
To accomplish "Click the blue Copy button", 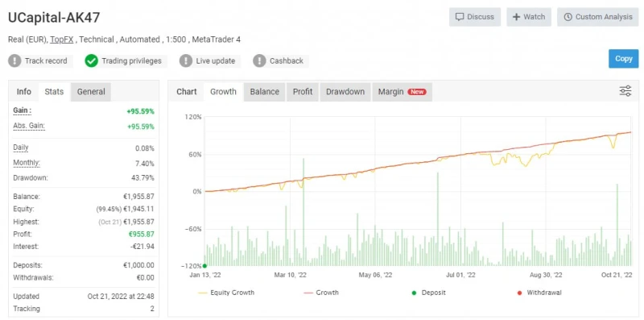I will (623, 59).
